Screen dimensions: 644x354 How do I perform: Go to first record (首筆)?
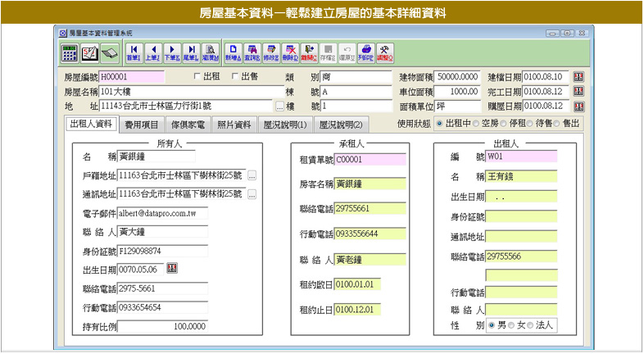click(134, 53)
